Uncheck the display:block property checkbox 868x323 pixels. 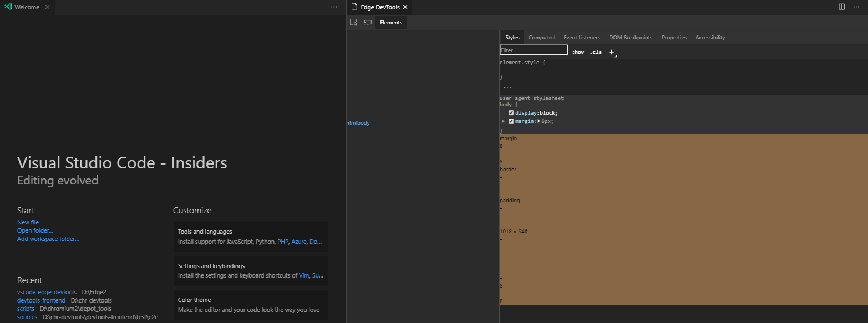pyautogui.click(x=511, y=112)
